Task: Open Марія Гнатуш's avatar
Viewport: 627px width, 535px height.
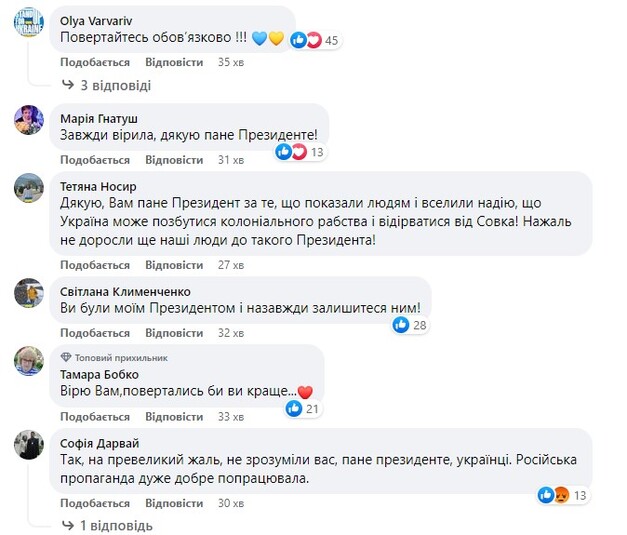Action: (x=28, y=120)
